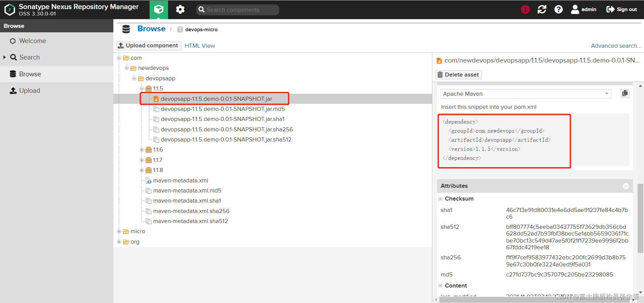Expand the Search sidebar arrow
The image size is (644, 303).
click(5, 57)
